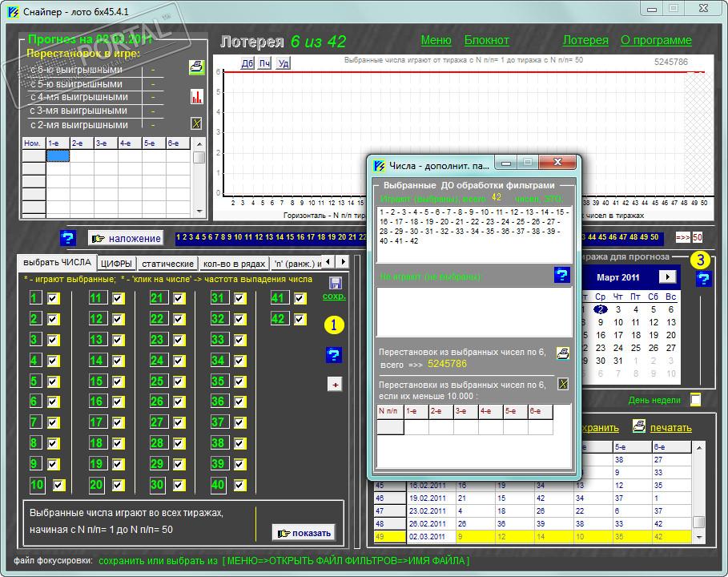This screenshot has width=728, height=577.
Task: Click blue help icon left of наложение
Action: point(68,238)
